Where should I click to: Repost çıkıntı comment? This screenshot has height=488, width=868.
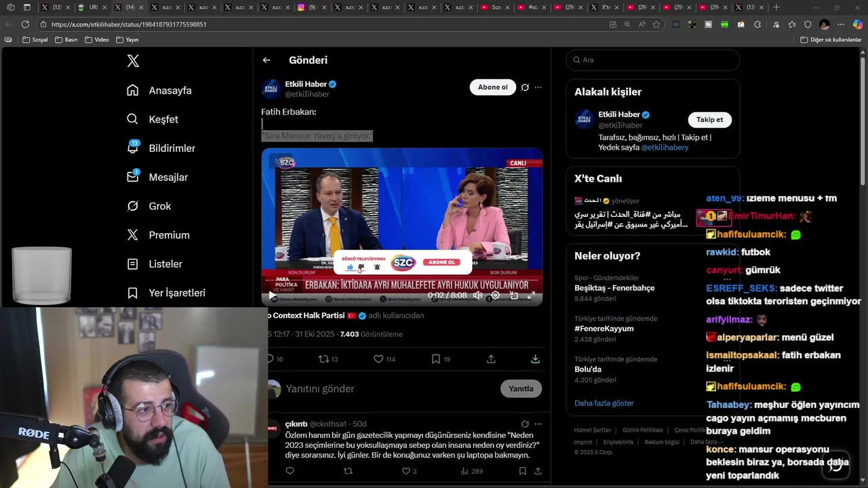pos(349,471)
